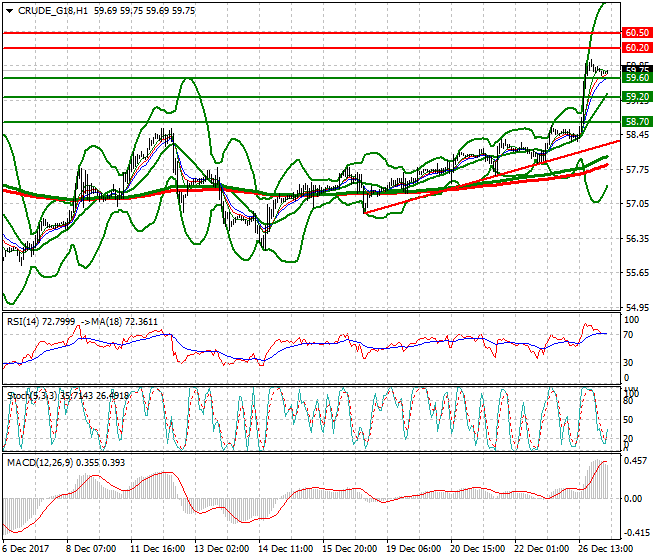
Task: Select the red 60.50 price level tag
Action: [x=636, y=33]
